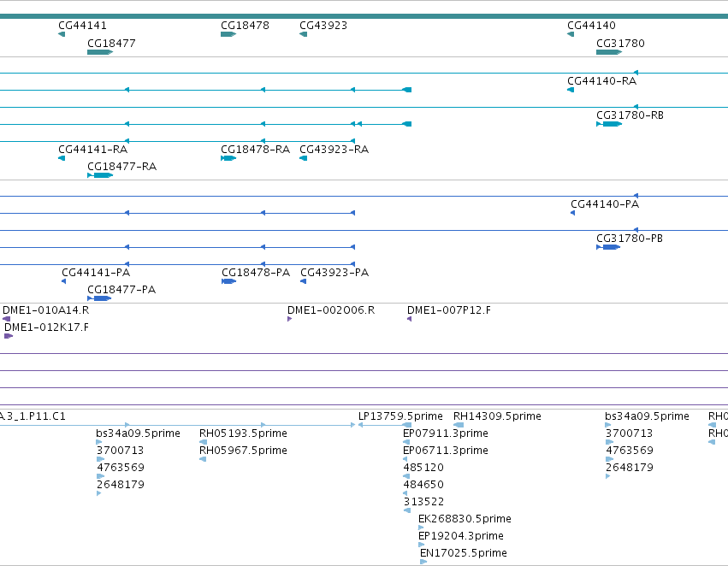
Task: Click the CG44140-RA transcript label
Action: (x=601, y=80)
